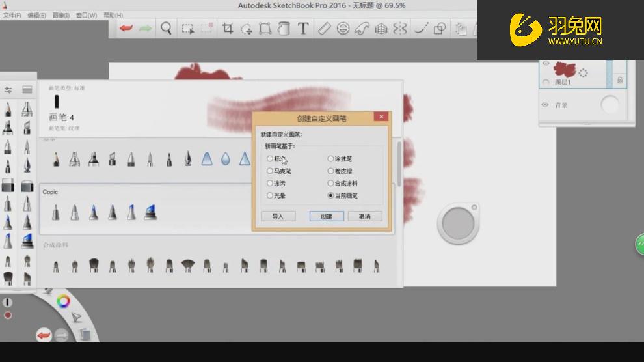
Task: Click the red color dot in lagoon
Action: (8, 315)
